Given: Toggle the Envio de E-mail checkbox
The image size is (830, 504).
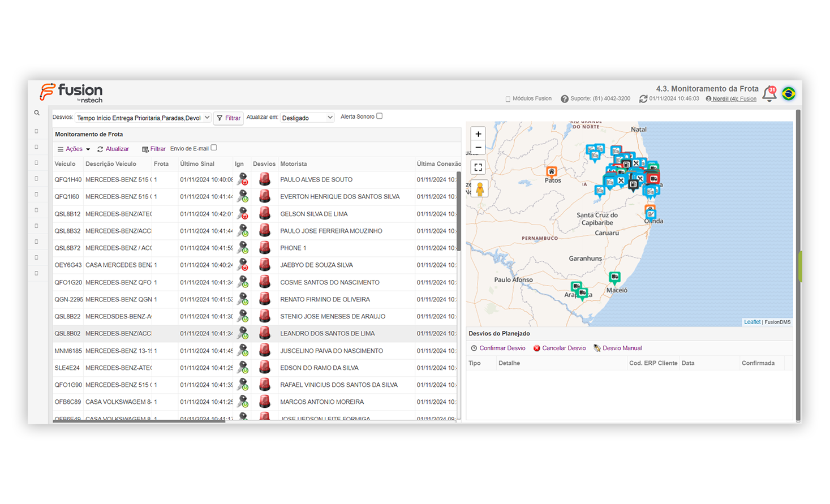Looking at the screenshot, I should point(214,148).
